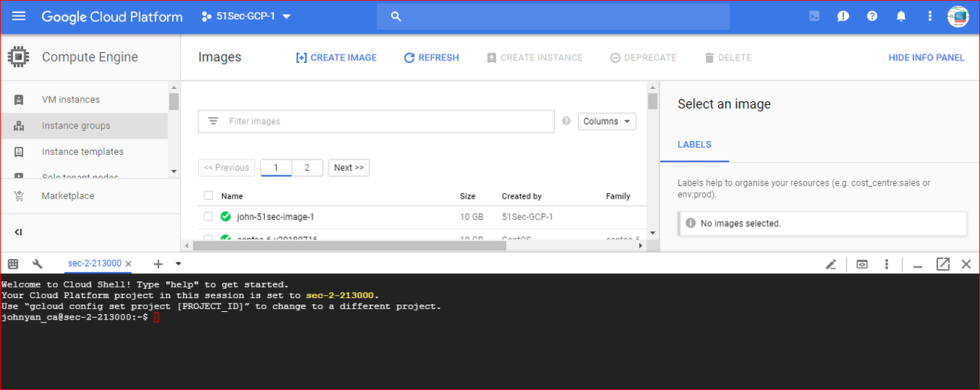Click the Marketplace cart icon
The width and height of the screenshot is (980, 390).
coord(18,195)
